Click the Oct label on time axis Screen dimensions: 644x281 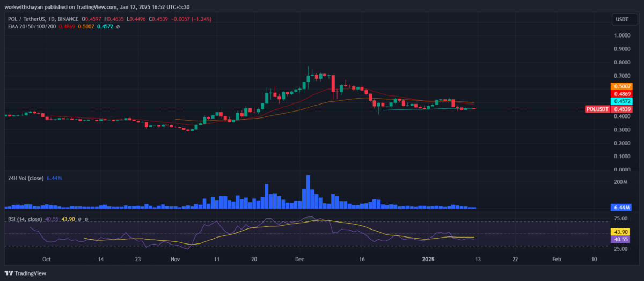pyautogui.click(x=46, y=259)
